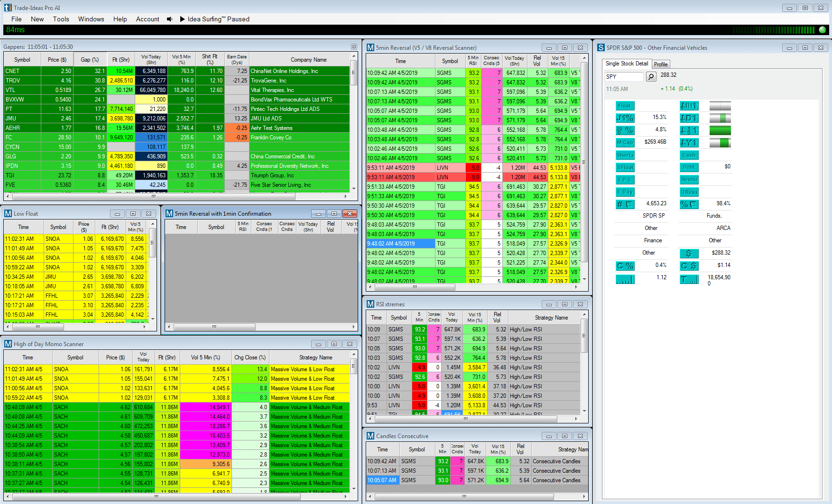Screen dimensions: 832x504
Task: Click the dollar price icon showing $288.32
Action: (x=689, y=254)
